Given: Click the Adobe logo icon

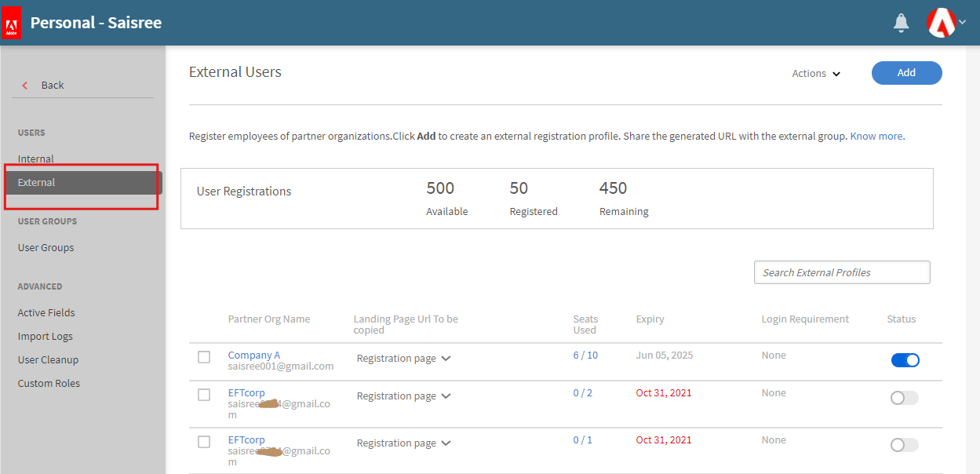Looking at the screenshot, I should coord(12,23).
